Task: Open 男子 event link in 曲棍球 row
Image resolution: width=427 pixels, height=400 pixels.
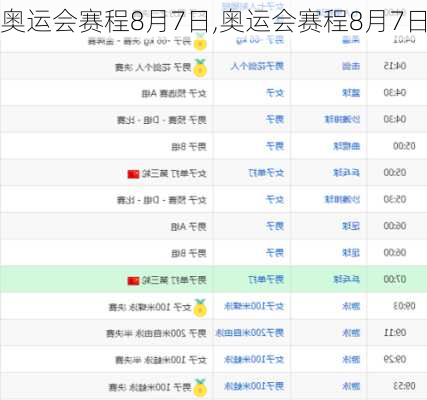Action: [275, 146]
